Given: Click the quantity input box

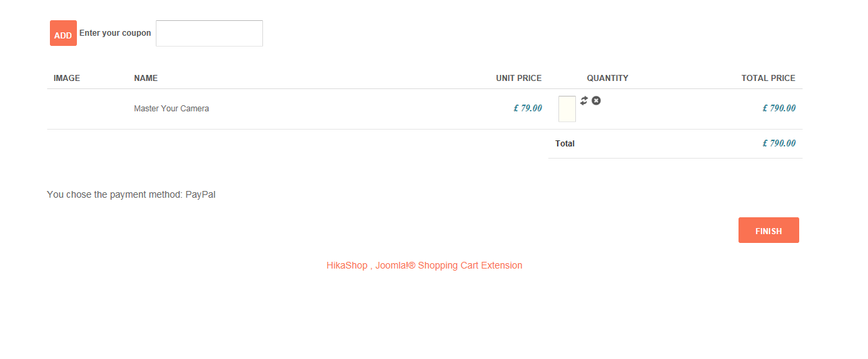Looking at the screenshot, I should click(567, 109).
